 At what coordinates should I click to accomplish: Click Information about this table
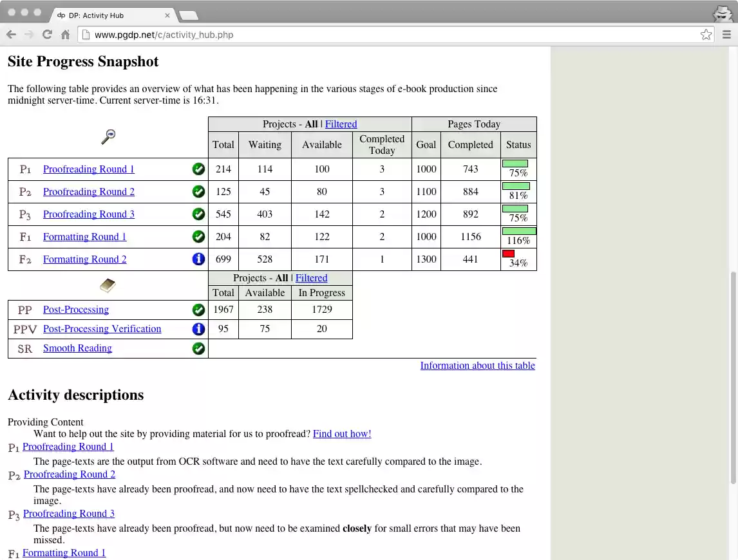(x=477, y=366)
